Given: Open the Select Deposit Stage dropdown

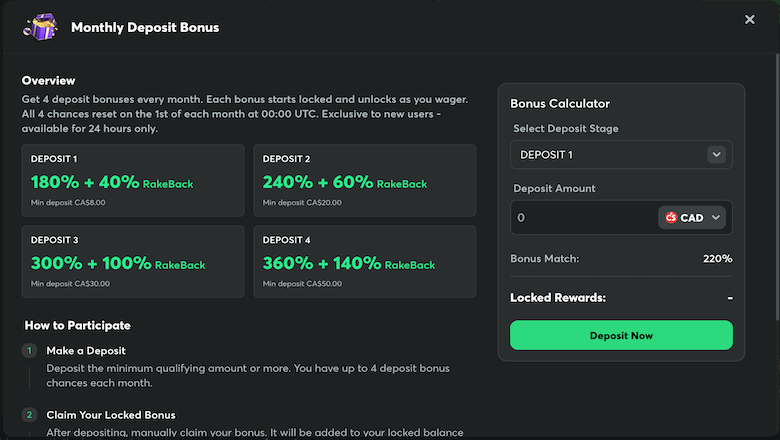Looking at the screenshot, I should point(621,155).
